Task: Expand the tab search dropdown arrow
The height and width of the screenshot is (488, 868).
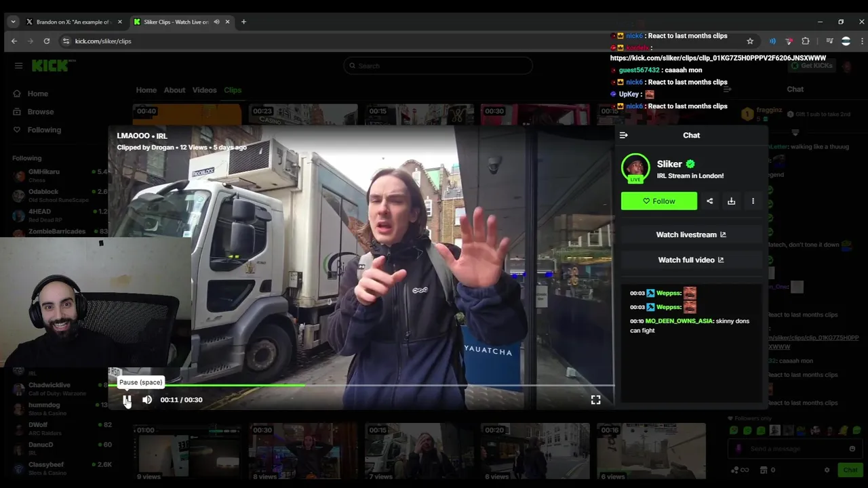Action: [13, 22]
